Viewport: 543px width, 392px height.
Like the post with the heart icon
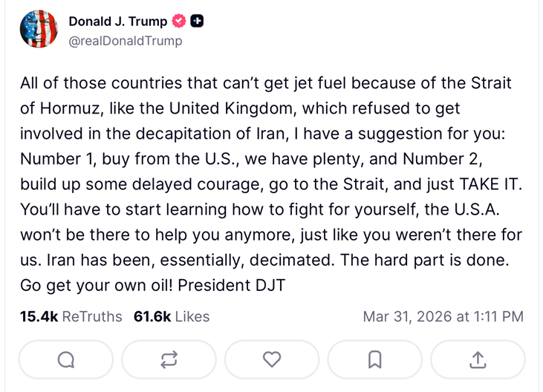pyautogui.click(x=272, y=359)
